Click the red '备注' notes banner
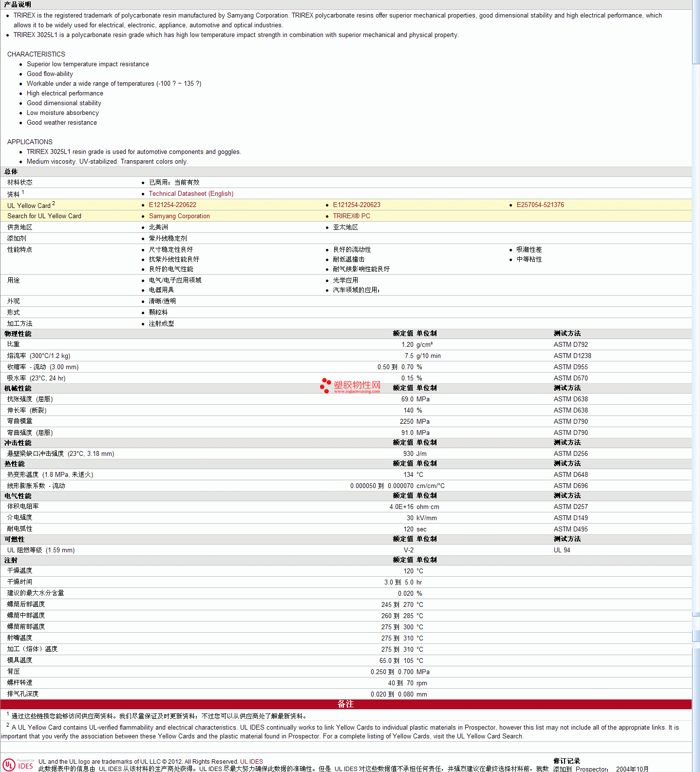Viewport: 700px width, 772px height. point(346,704)
